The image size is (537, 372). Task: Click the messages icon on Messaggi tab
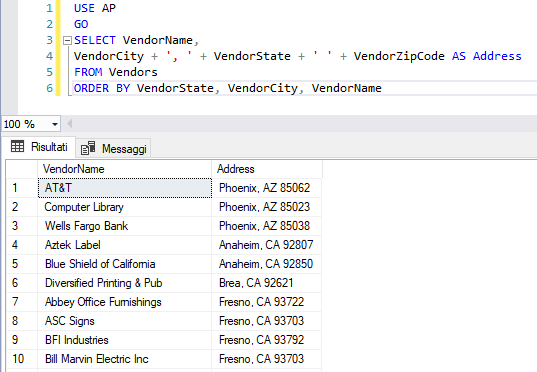coord(88,148)
